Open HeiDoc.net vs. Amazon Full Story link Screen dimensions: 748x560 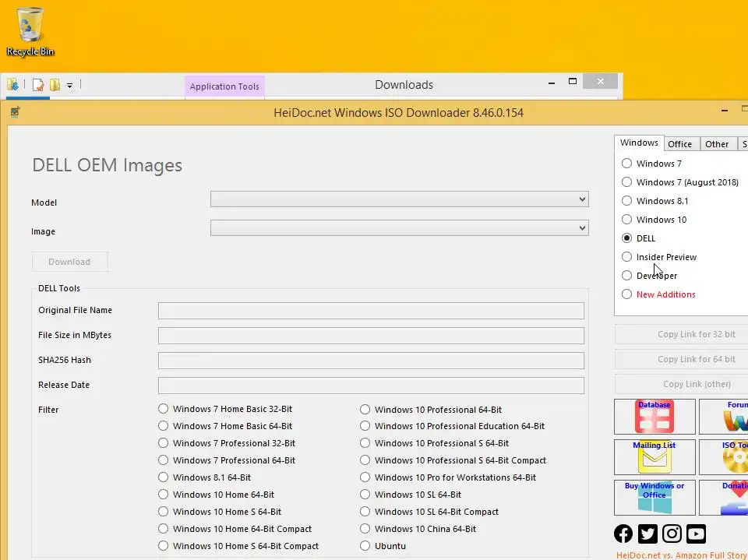(682, 555)
